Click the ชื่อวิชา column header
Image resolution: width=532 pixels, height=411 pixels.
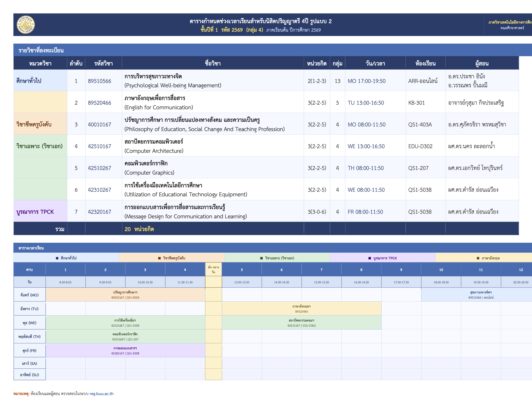213,63
